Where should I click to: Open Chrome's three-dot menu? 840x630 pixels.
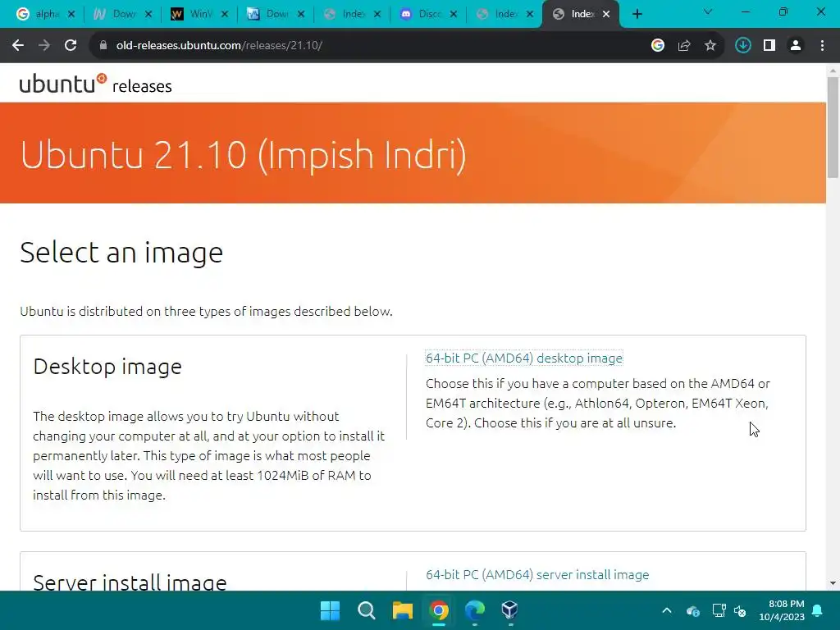click(x=822, y=46)
